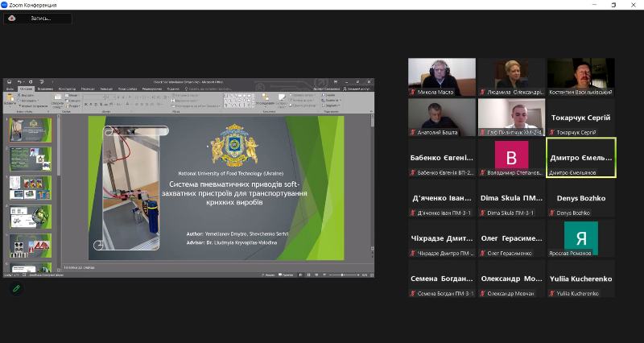Click muted mic icon on Dima Skula tile
Screen dimensions: 644x343
(x=482, y=213)
